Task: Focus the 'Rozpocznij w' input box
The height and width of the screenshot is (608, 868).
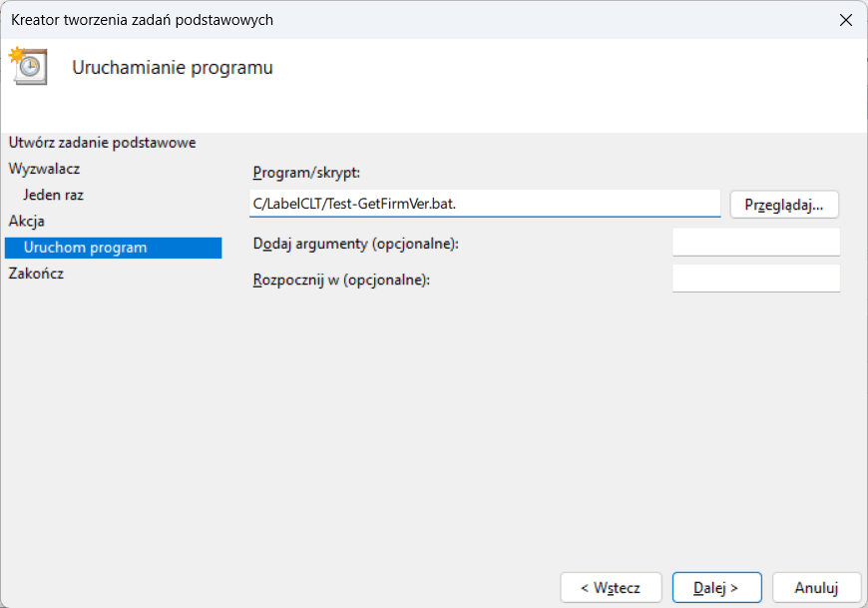Action: pos(755,279)
